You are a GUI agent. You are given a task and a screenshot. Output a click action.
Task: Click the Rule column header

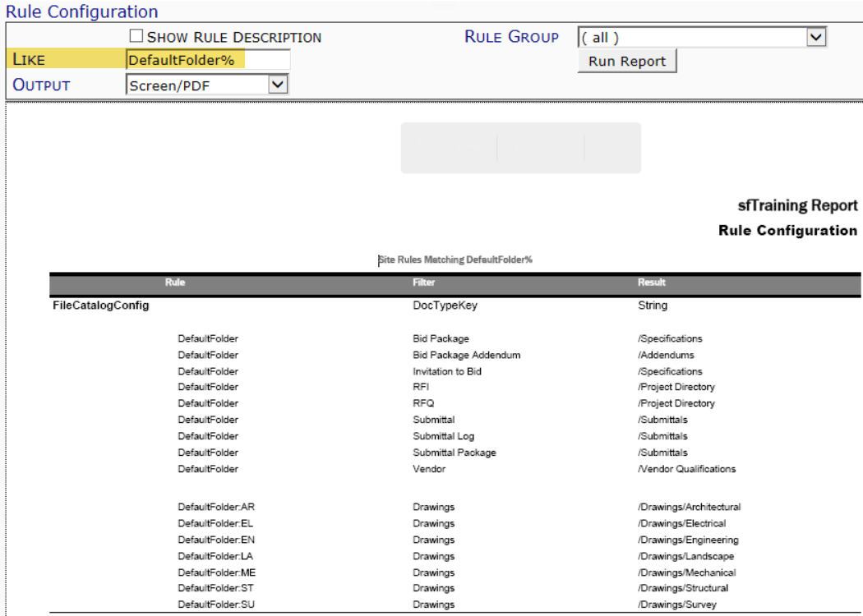click(x=175, y=283)
